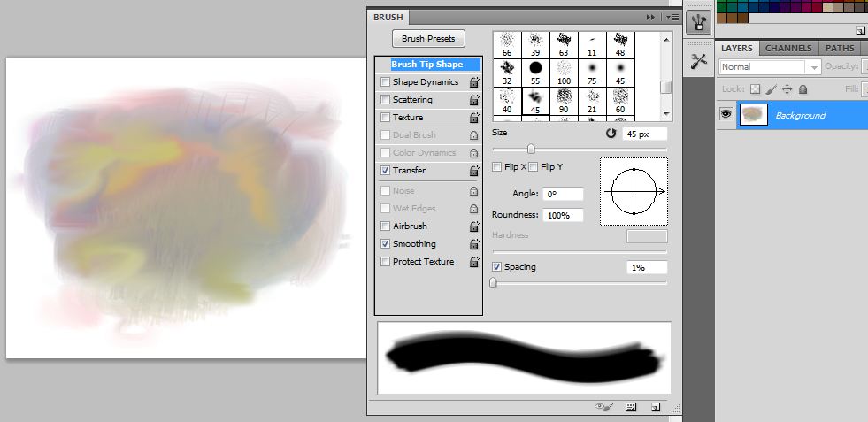Click the Spacing slider handle
868x422 pixels.
(x=493, y=282)
